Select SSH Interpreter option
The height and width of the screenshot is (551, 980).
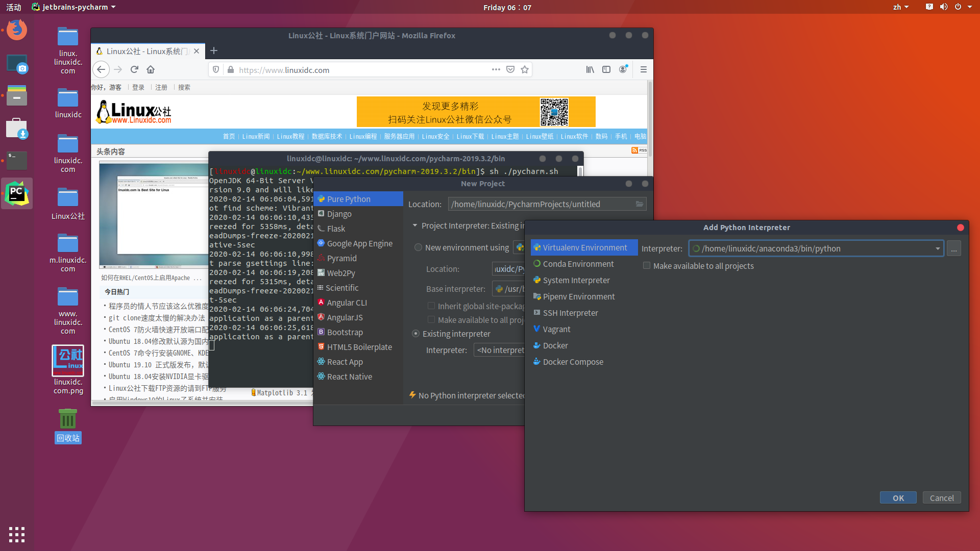point(570,312)
